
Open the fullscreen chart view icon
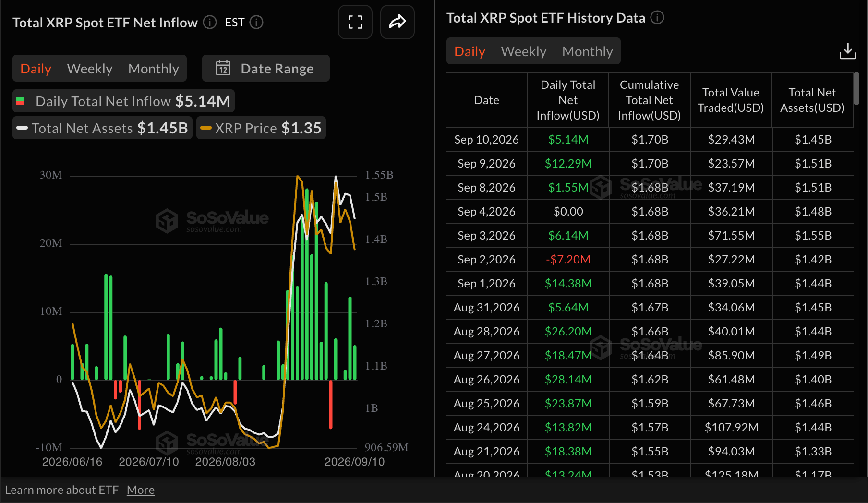355,22
